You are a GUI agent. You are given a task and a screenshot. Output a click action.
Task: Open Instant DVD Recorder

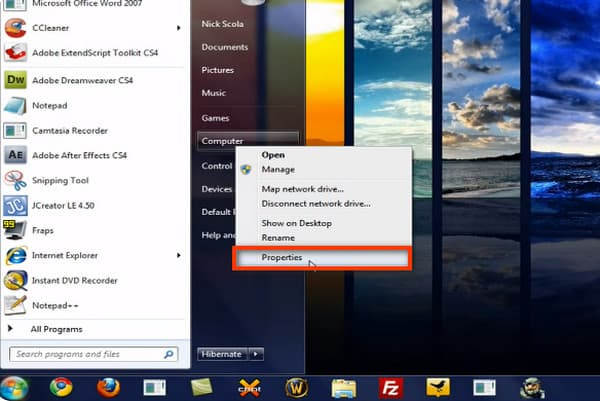click(92, 280)
